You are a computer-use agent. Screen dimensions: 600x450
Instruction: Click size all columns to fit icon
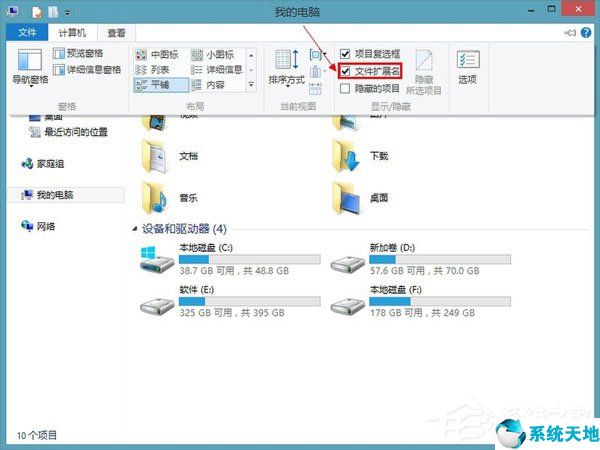click(315, 88)
